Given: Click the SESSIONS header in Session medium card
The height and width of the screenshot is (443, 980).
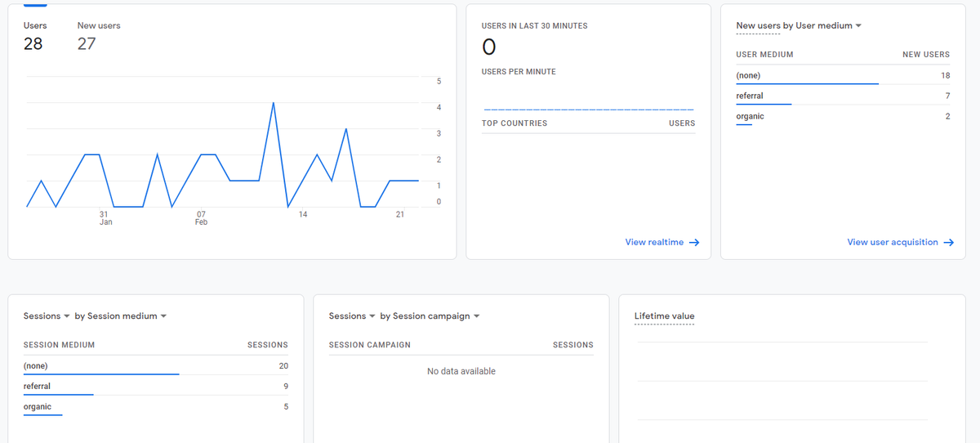Looking at the screenshot, I should click(x=268, y=345).
